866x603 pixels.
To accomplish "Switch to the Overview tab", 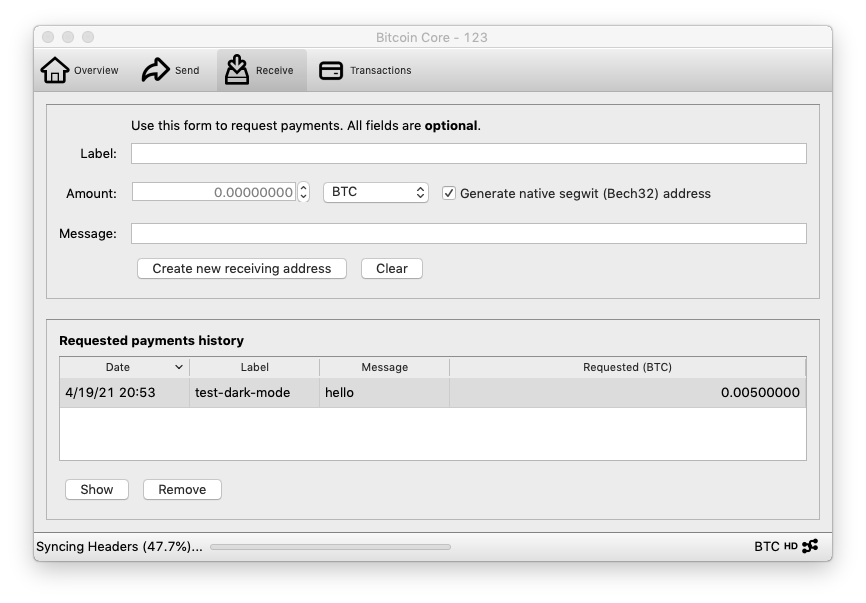I will (80, 70).
